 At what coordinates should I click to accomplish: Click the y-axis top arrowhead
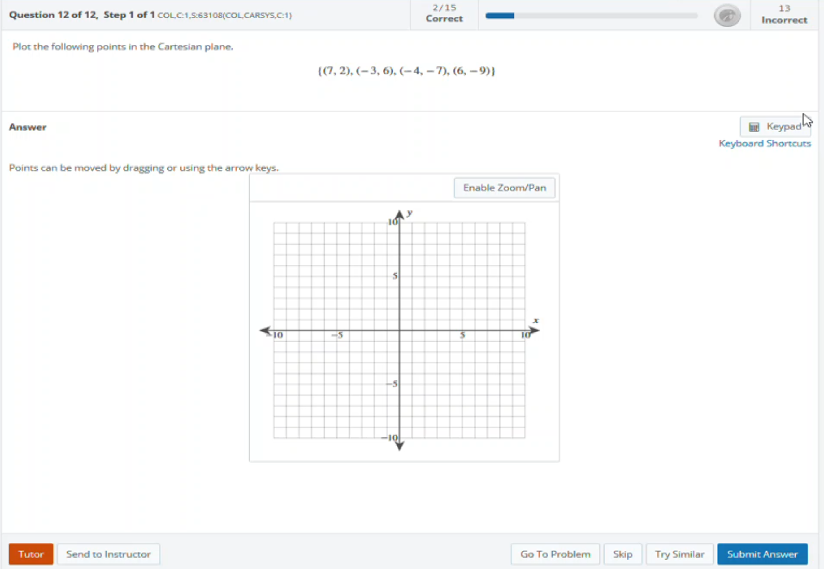point(400,213)
